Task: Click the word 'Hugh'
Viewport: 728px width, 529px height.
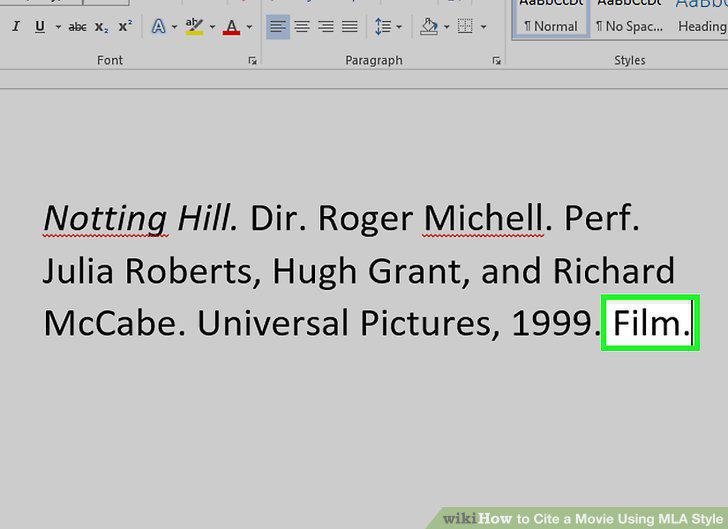Action: pos(314,272)
